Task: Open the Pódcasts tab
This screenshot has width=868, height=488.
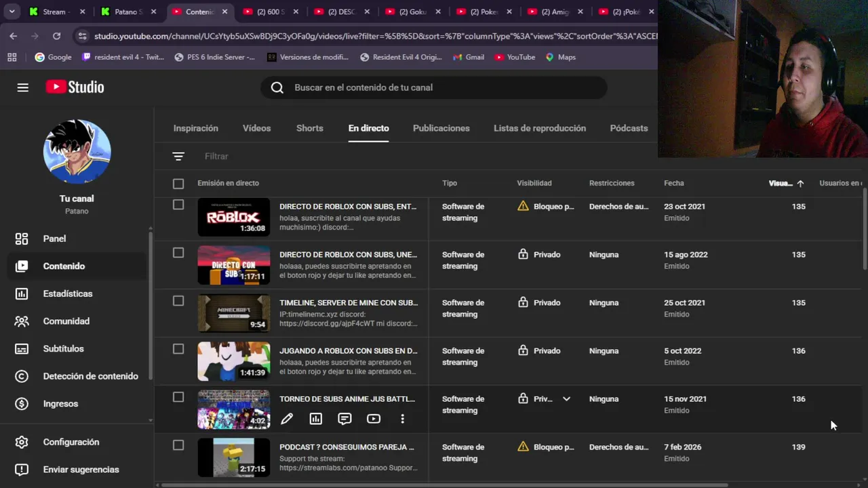Action: click(629, 128)
